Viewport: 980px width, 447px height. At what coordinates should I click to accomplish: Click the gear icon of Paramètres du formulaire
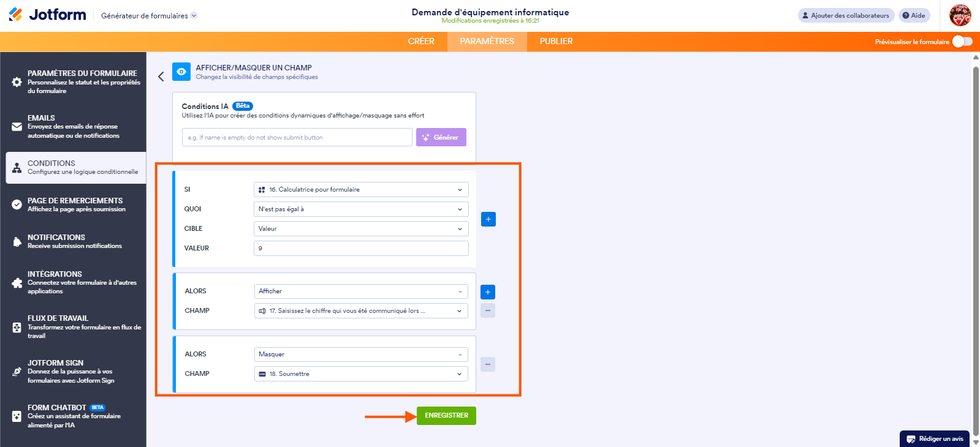coord(17,82)
